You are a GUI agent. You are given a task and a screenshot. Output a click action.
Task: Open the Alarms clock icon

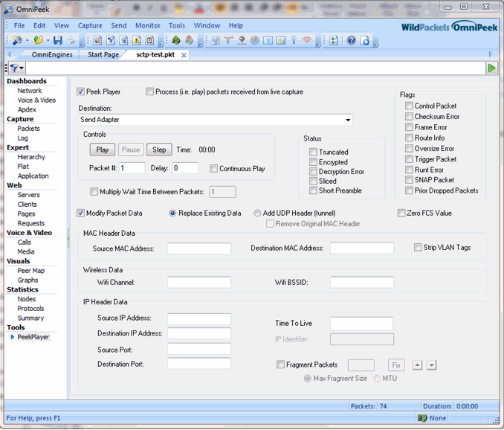(149, 40)
